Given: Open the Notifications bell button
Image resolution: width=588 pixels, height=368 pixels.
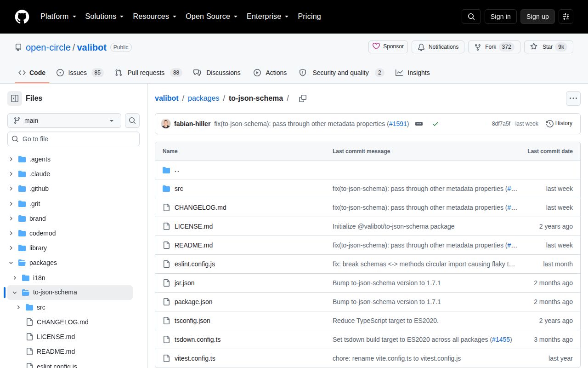Looking at the screenshot, I should tap(438, 47).
